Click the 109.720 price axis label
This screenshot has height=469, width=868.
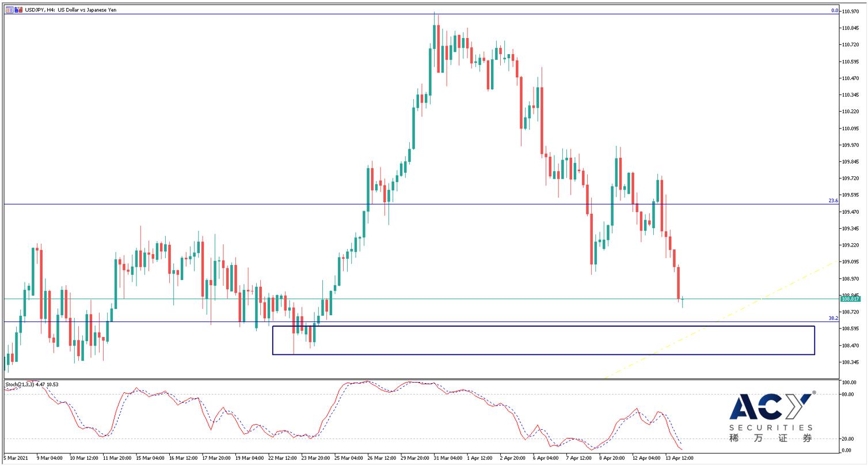[850, 179]
